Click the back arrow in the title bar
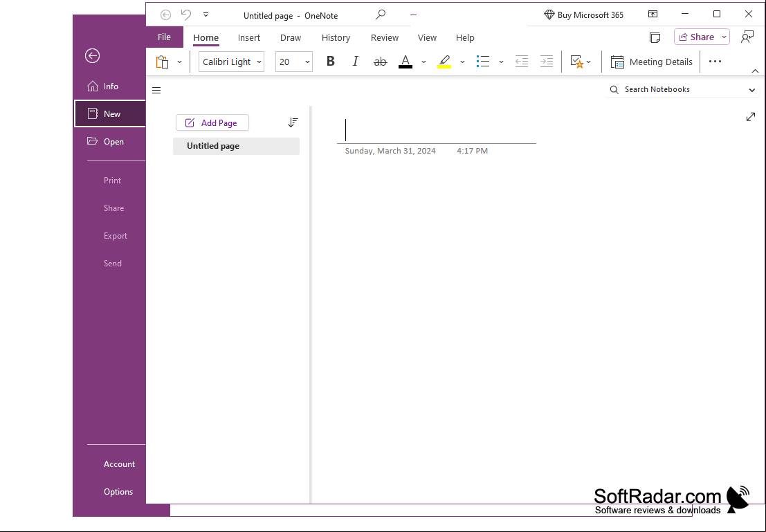 pyautogui.click(x=165, y=15)
